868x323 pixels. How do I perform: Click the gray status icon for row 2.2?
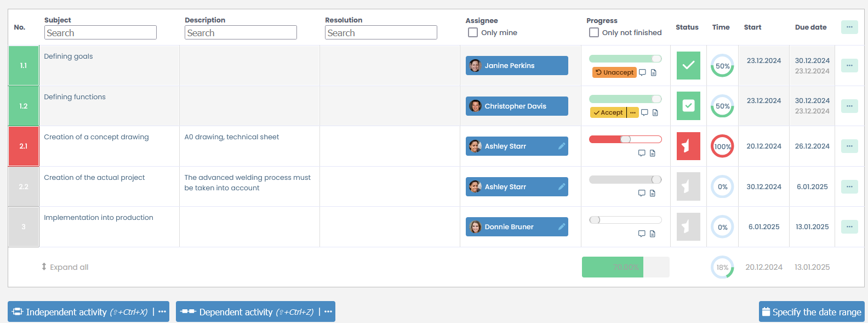pos(688,186)
